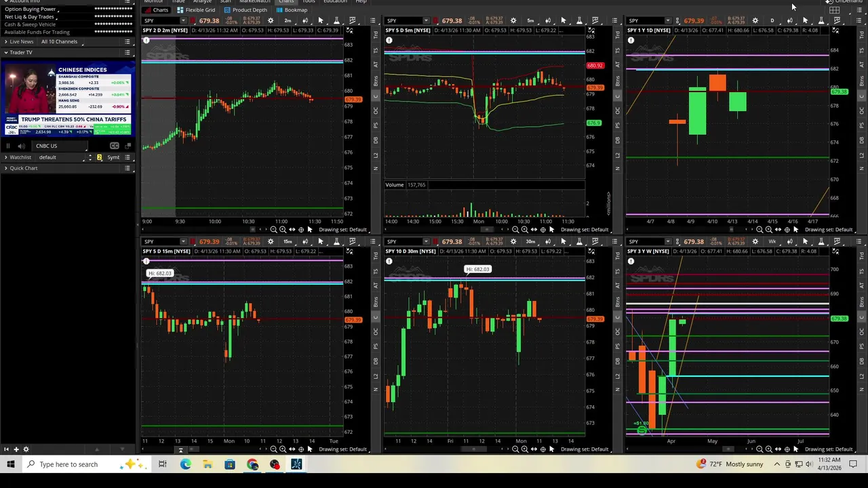868x488 pixels.
Task: Toggle the red symbol link on SPY 5D 5m chart
Action: click(435, 21)
